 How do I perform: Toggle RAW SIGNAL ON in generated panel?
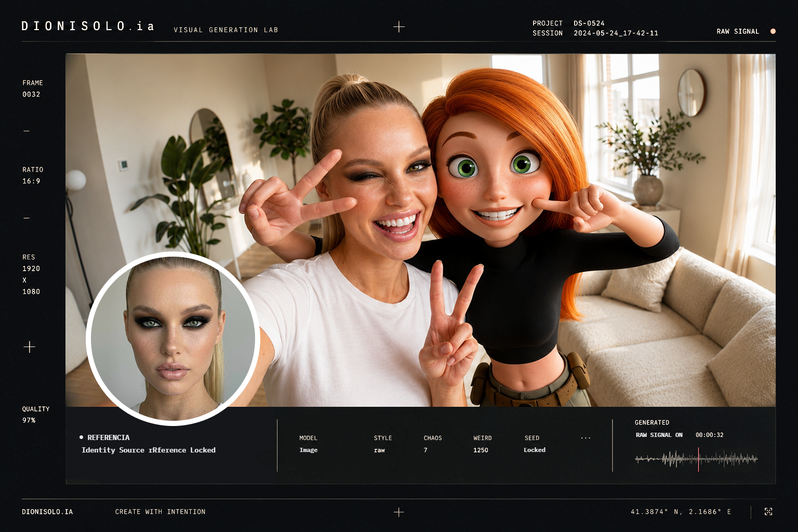point(659,435)
